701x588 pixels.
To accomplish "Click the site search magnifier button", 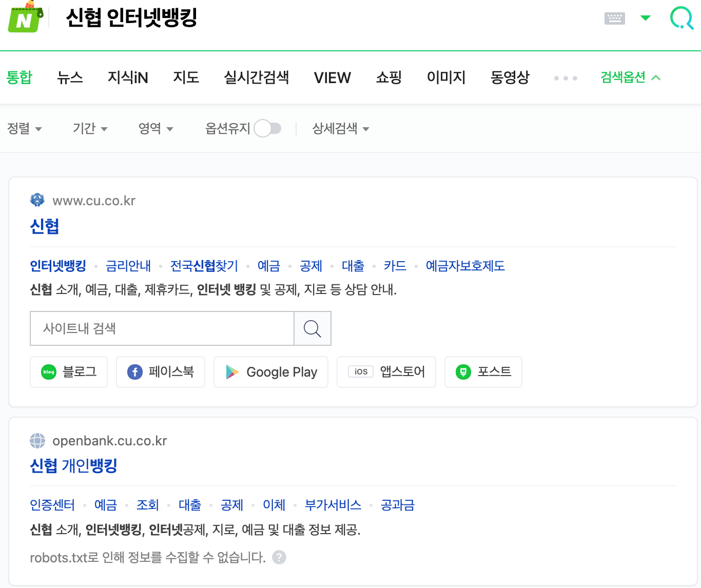I will click(313, 328).
